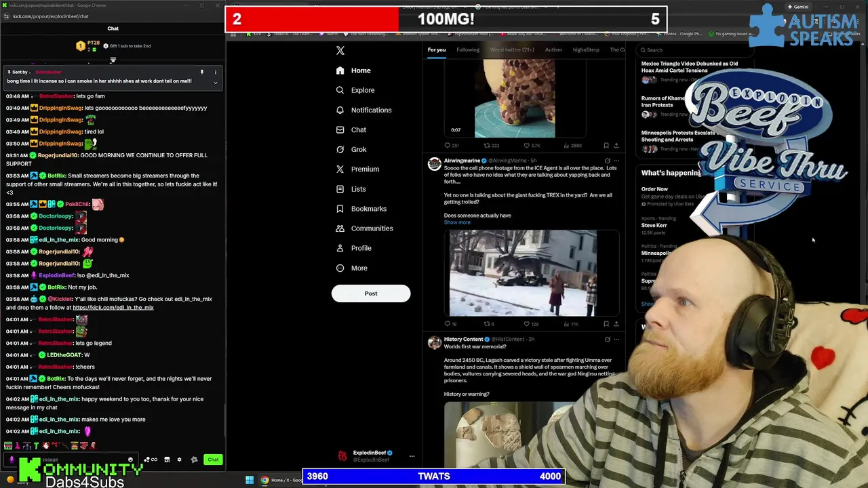Like the Airwingmarine post

coord(530,324)
